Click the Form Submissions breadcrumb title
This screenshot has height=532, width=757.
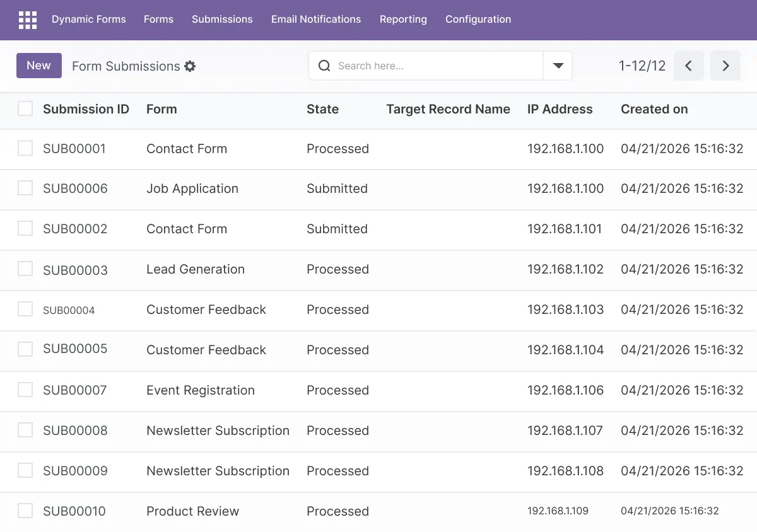click(126, 66)
